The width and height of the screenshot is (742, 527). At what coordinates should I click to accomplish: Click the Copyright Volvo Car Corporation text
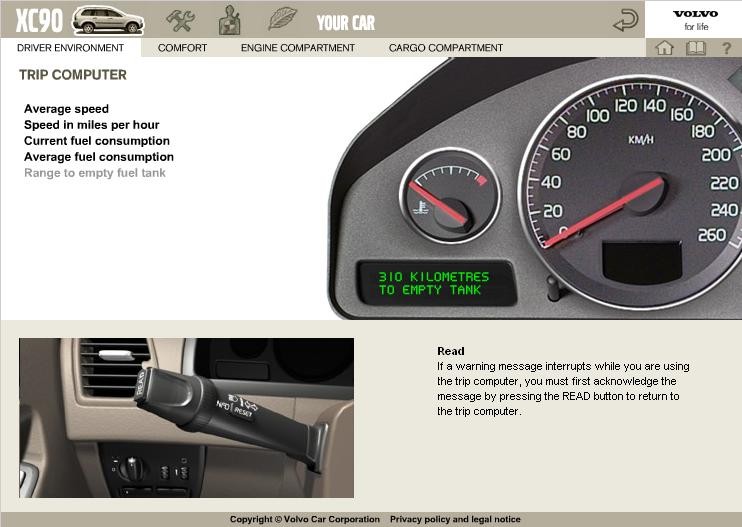[x=305, y=519]
